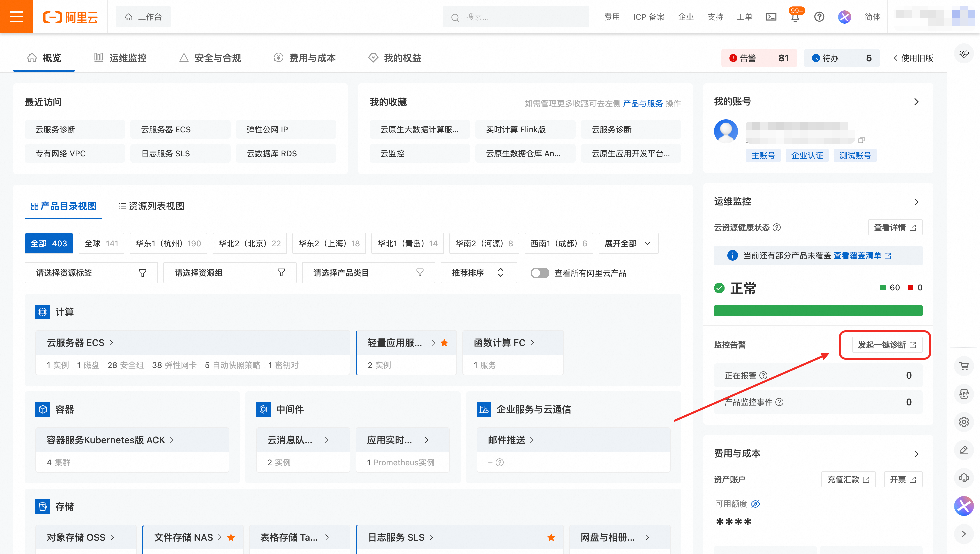The image size is (980, 554).
Task: Open customer support headset icon
Action: (x=964, y=478)
